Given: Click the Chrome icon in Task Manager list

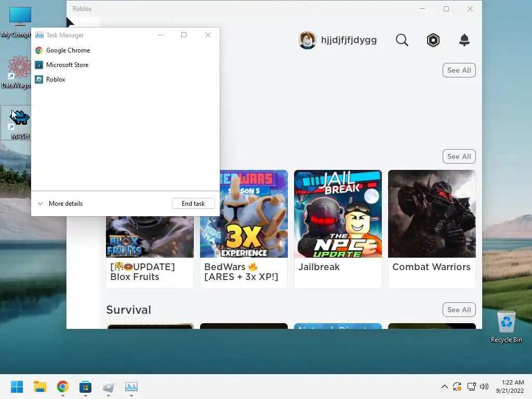Looking at the screenshot, I should 39,50.
